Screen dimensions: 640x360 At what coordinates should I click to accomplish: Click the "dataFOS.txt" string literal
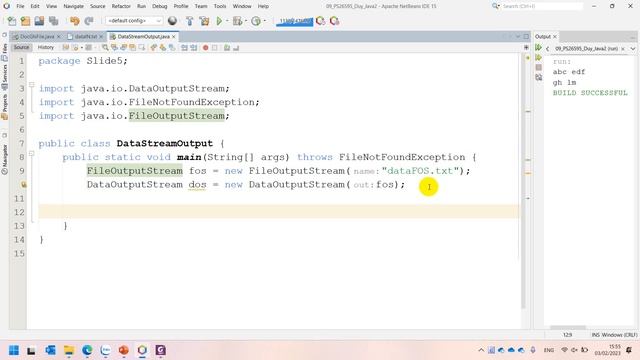[x=420, y=171]
